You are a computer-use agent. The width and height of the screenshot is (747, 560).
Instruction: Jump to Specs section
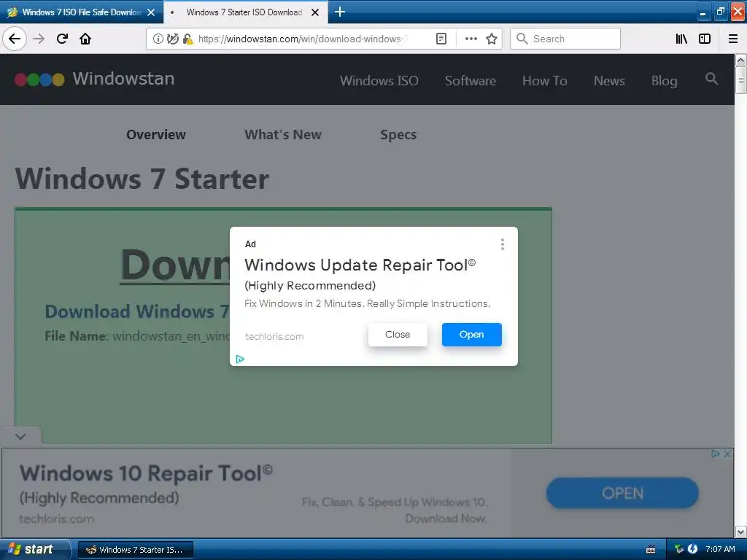[398, 135]
